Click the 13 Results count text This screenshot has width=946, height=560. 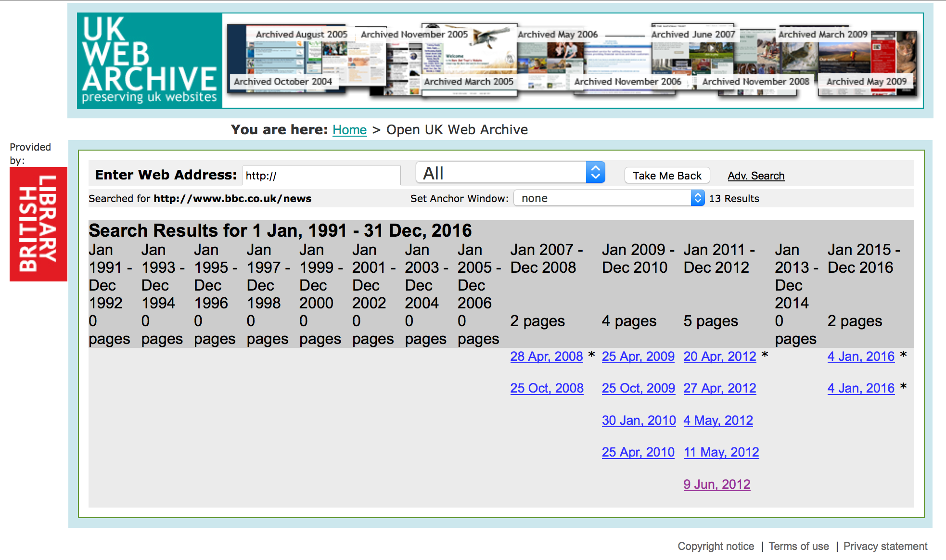coord(734,199)
